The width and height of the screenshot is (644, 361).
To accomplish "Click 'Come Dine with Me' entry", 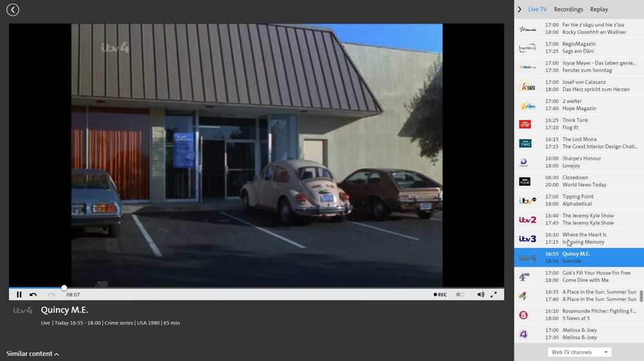I will coord(585,280).
